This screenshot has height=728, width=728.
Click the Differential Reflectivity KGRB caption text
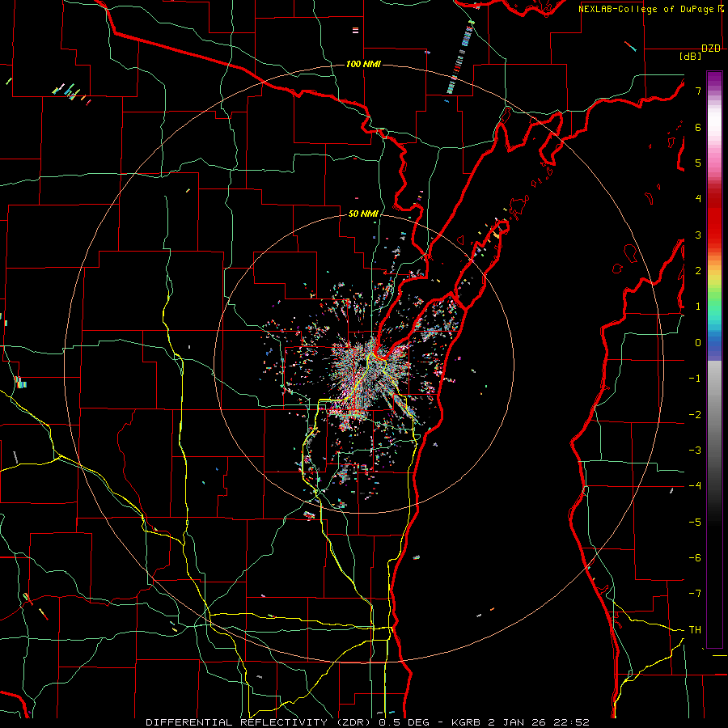click(x=367, y=722)
